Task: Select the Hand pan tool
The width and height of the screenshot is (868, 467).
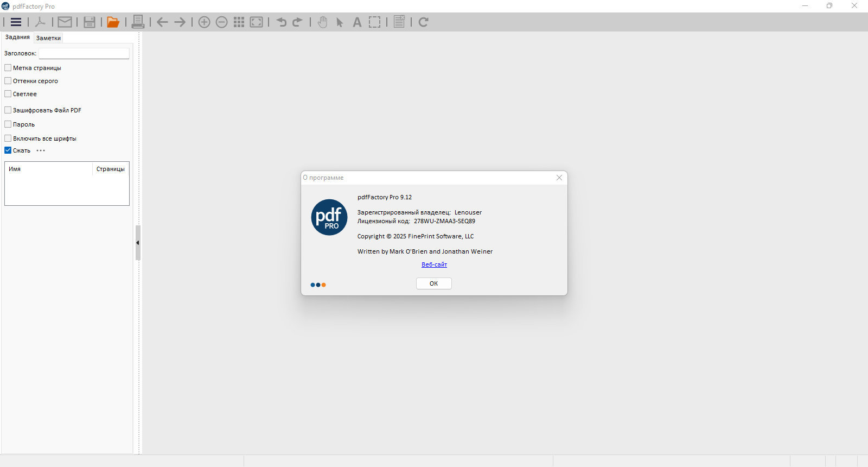Action: coord(323,22)
